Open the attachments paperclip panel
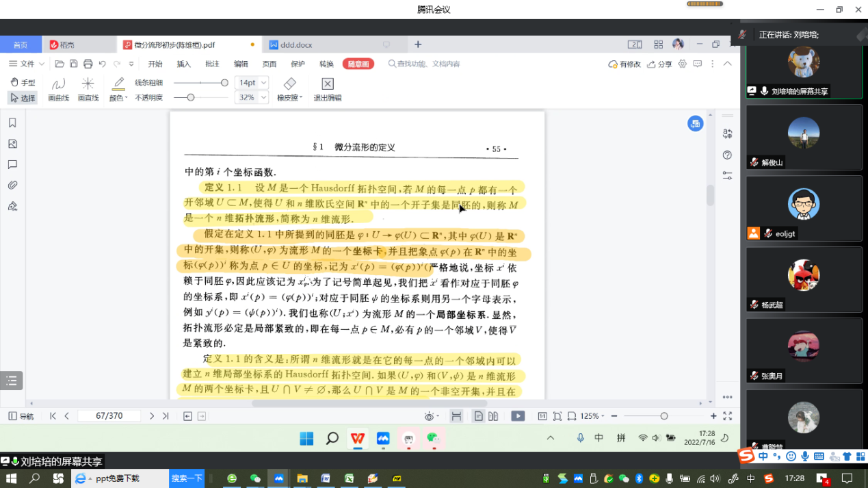Screen dimensions: 868x488 pyautogui.click(x=12, y=185)
